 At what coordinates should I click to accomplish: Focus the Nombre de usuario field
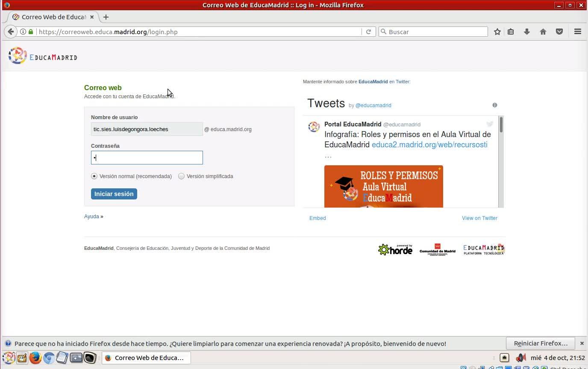coord(147,129)
